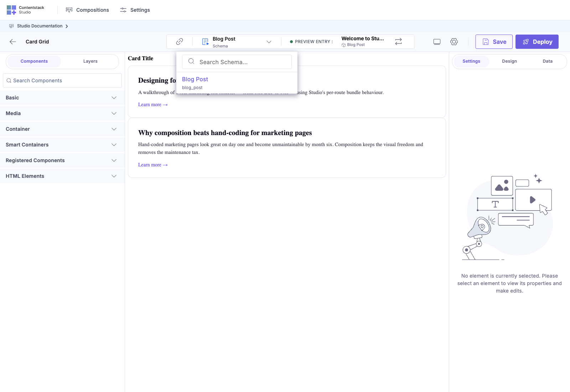Click the link chain icon in toolbar
The height and width of the screenshot is (392, 570).
180,42
